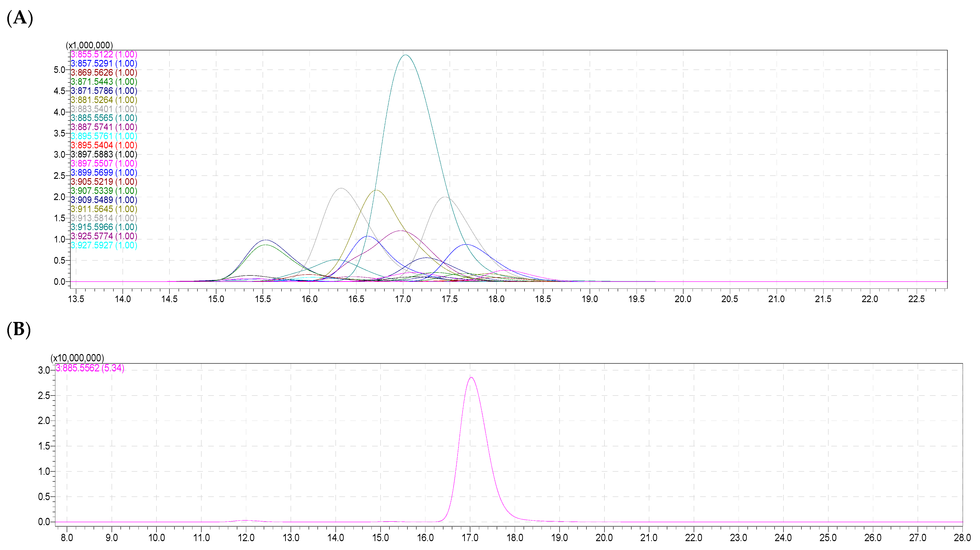
Task: Click the 3:869.5626 legend entry
Action: [x=103, y=73]
